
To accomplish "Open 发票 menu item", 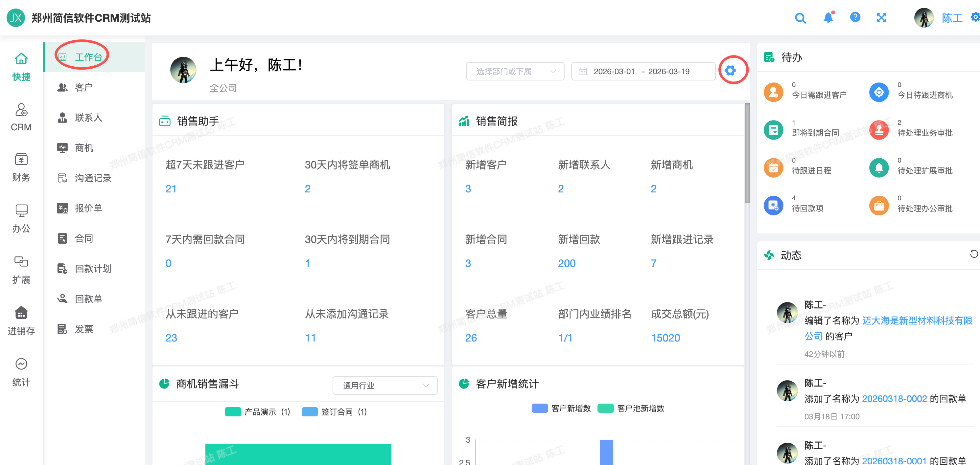I will click(94, 329).
